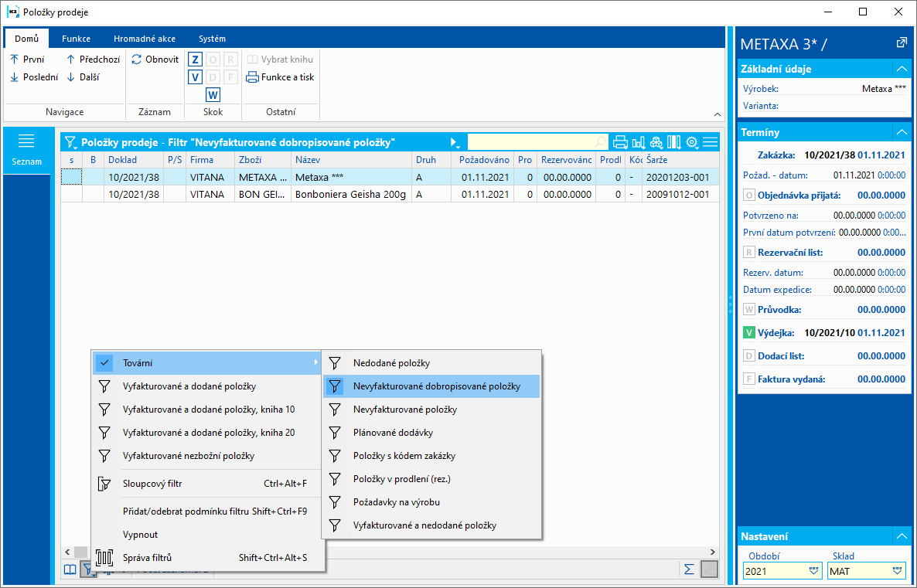Select Vyfakturované a nedodané položky filter
Viewport: 917px width, 588px height.
[431, 525]
